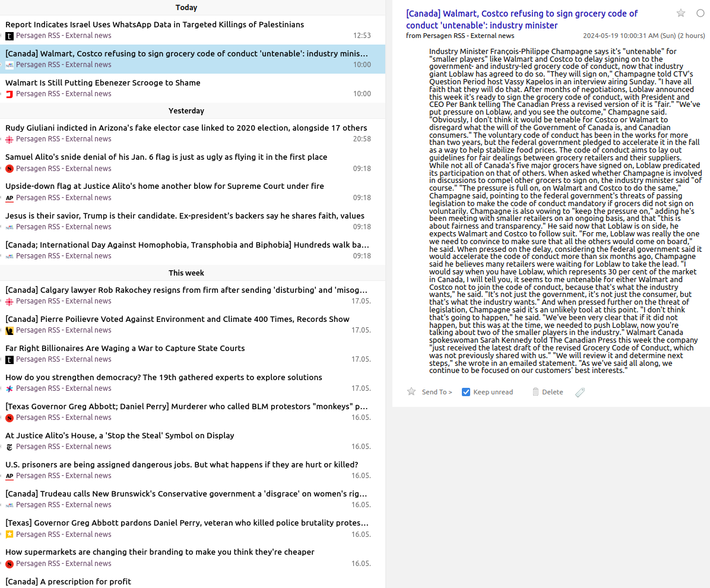Open 'Trudeau calls New Brunswick's Conservative government' article
The width and height of the screenshot is (710, 588).
point(186,494)
